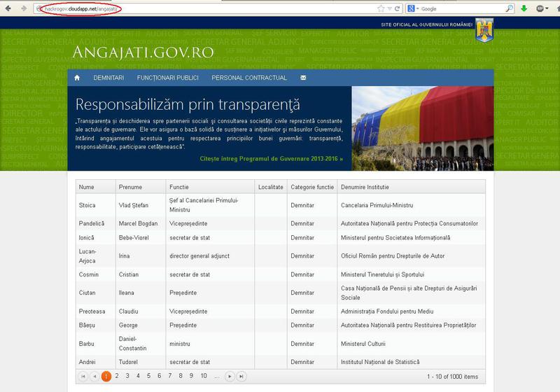Click the ellipsis for more pages
Image resolution: width=560 pixels, height=392 pixels.
pos(216,377)
